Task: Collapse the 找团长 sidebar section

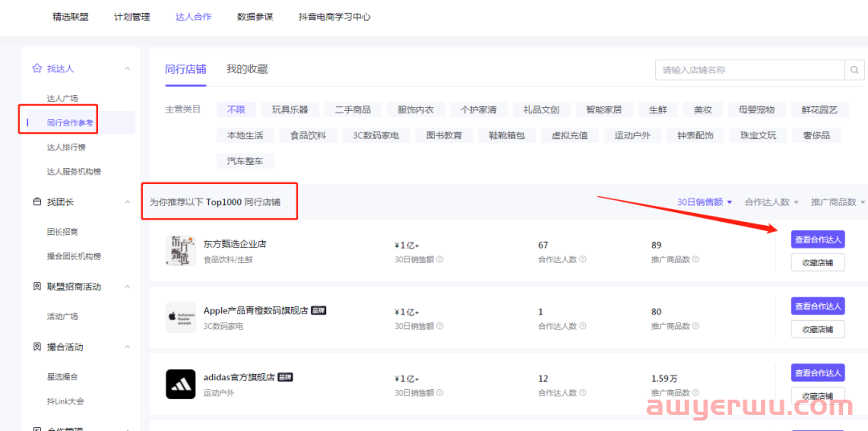Action: 127,202
